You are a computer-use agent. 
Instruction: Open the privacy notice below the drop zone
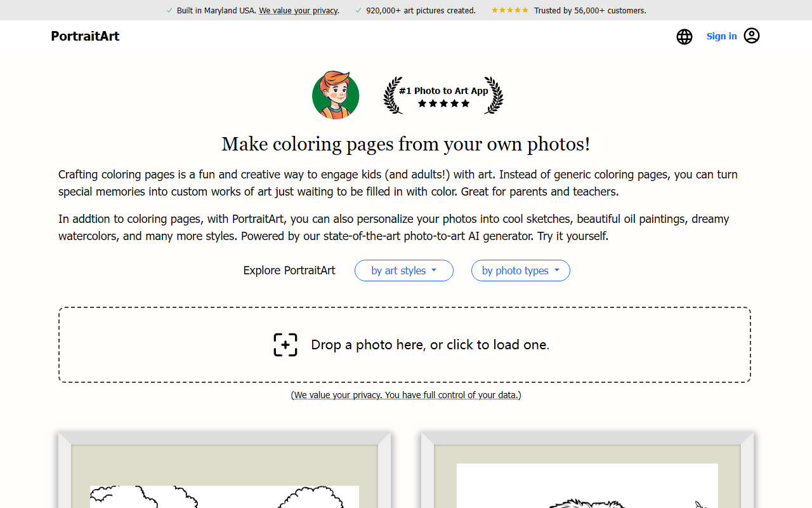click(406, 395)
